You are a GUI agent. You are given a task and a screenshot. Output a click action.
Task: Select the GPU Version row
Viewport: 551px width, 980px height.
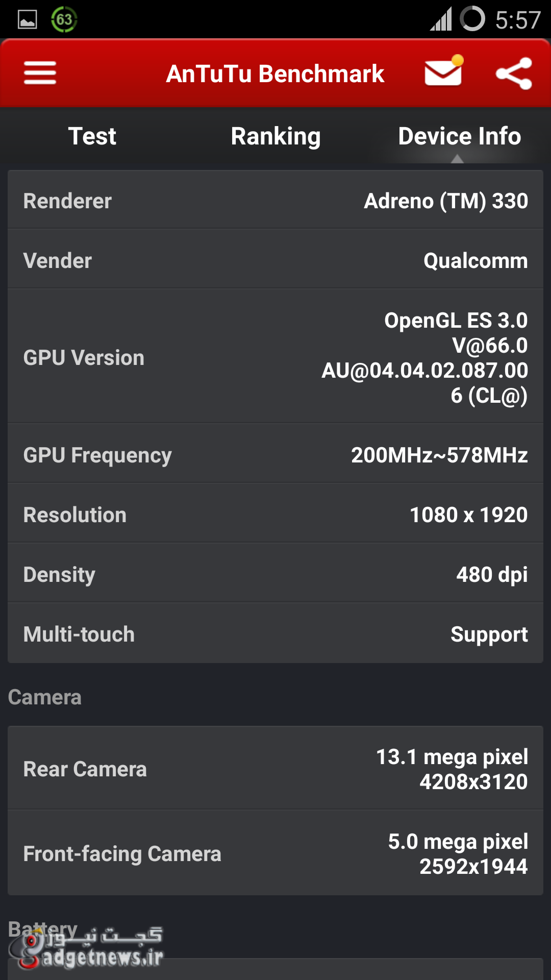[x=275, y=357]
